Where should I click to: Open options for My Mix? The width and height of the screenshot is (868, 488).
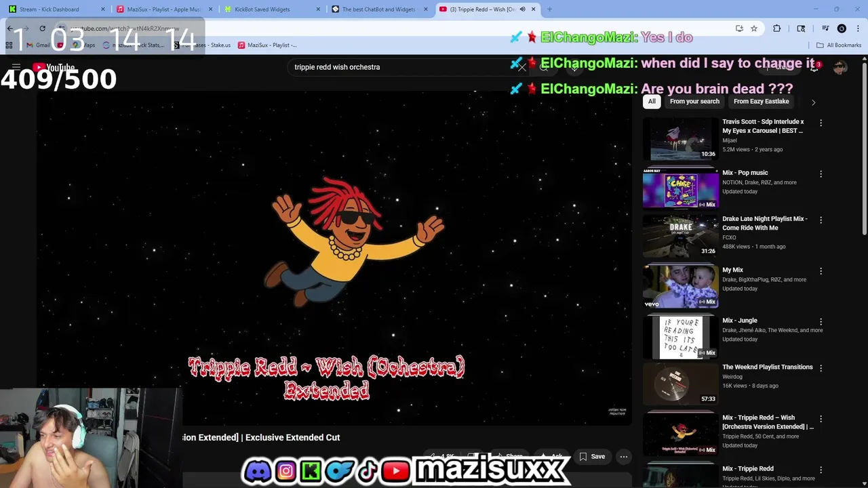pos(821,270)
